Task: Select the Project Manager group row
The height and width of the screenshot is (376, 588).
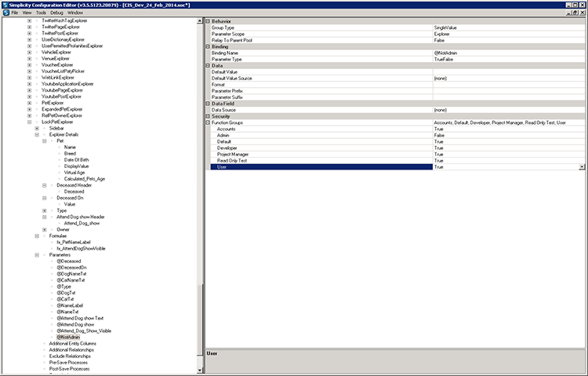Action: click(397, 155)
